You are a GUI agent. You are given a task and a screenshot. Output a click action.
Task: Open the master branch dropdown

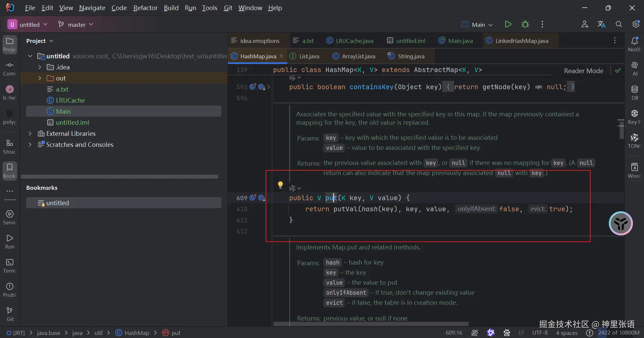[x=76, y=24]
